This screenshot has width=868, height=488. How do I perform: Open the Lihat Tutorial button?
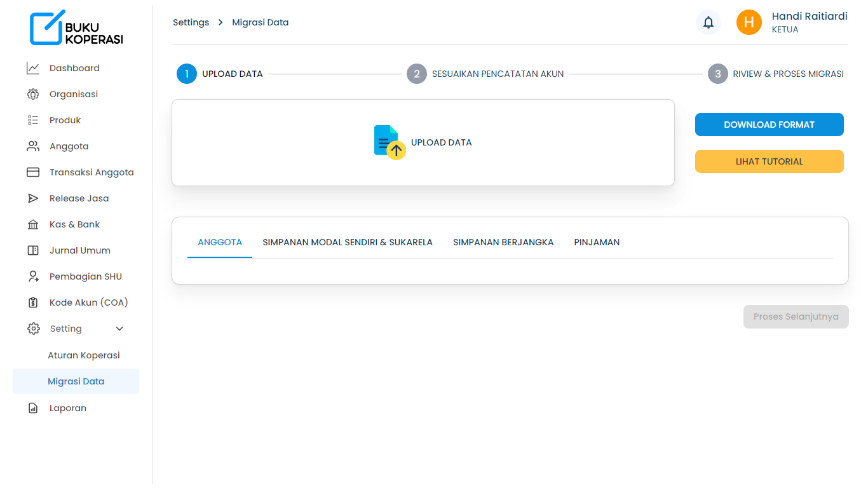[x=769, y=161]
